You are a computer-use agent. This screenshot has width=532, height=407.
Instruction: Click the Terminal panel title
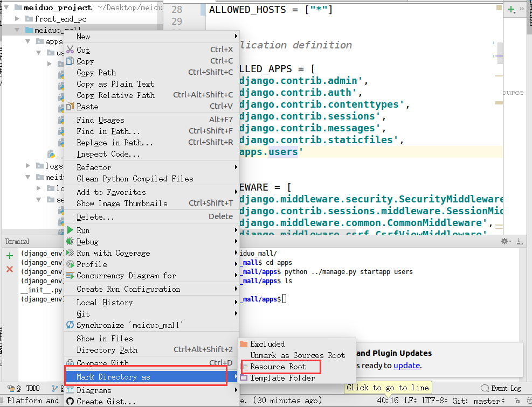tap(17, 241)
